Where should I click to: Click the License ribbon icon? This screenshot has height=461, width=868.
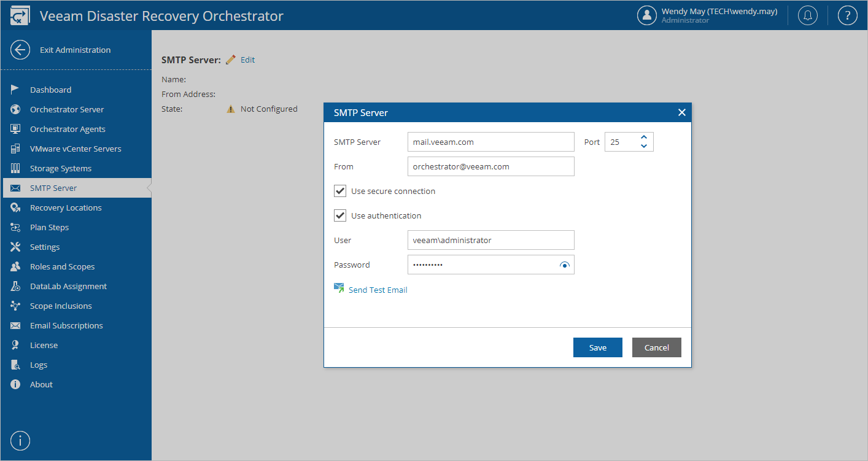click(15, 345)
